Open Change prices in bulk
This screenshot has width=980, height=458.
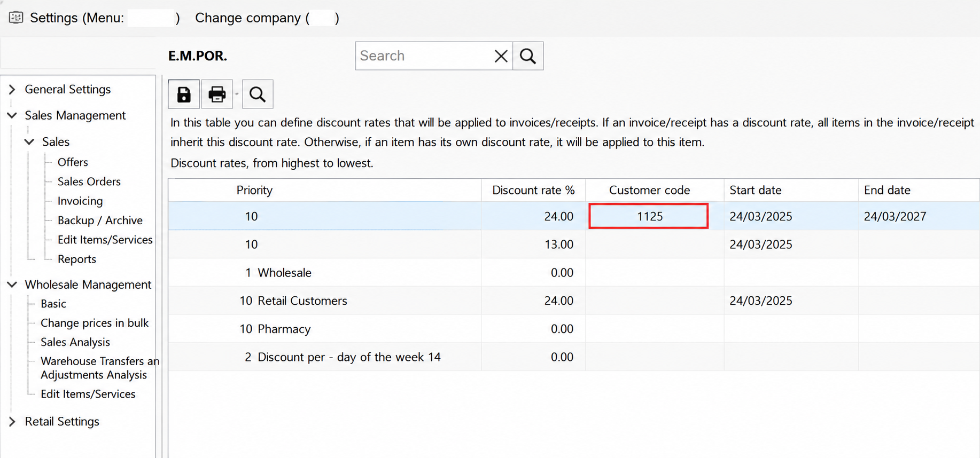pyautogui.click(x=95, y=322)
